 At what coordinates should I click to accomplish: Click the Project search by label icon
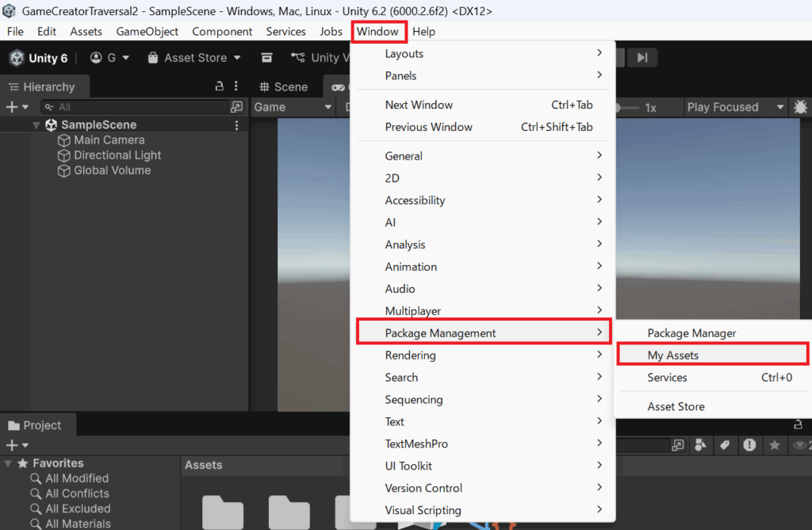coord(724,446)
